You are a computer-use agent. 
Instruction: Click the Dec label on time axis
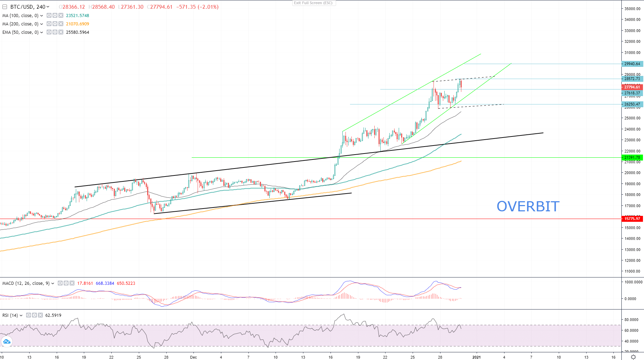193,357
